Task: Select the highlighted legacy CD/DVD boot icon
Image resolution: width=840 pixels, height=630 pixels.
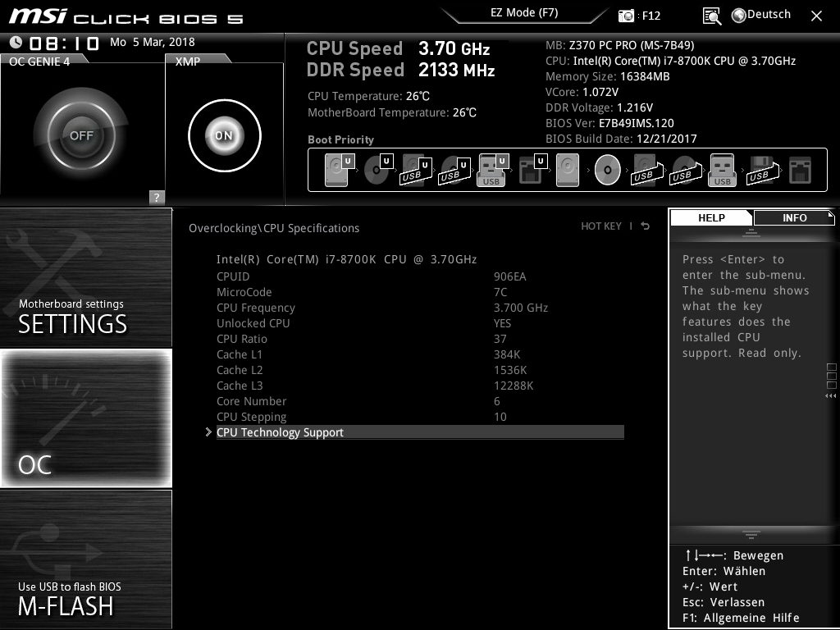Action: [608, 170]
